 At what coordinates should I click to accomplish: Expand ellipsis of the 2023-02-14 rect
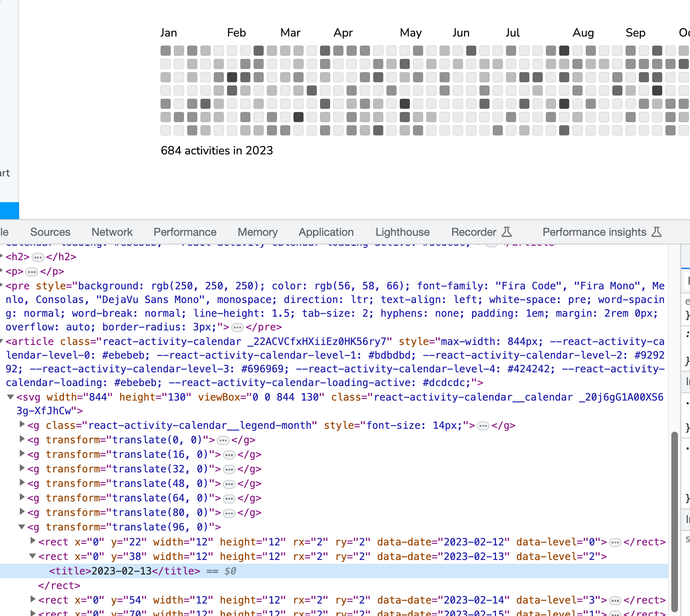point(615,600)
